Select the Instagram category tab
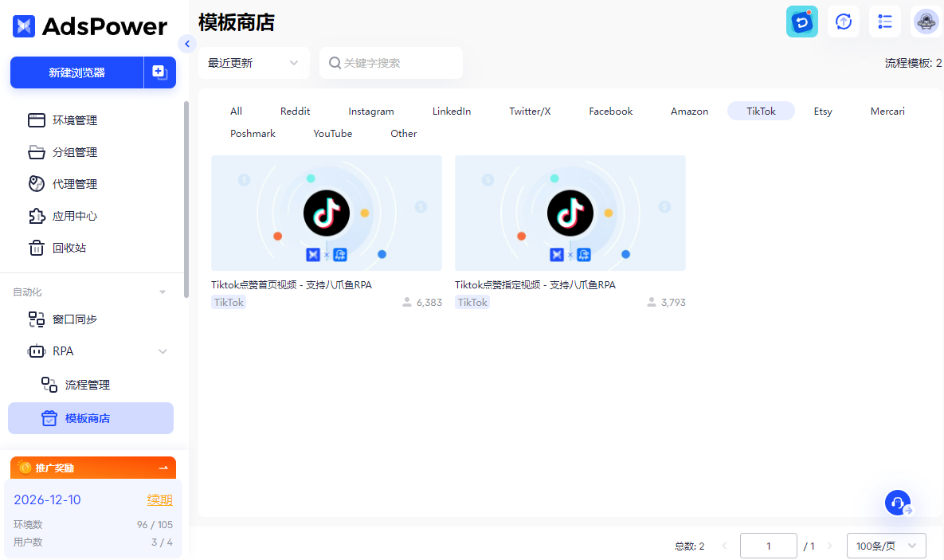Image resolution: width=944 pixels, height=560 pixels. [x=371, y=112]
